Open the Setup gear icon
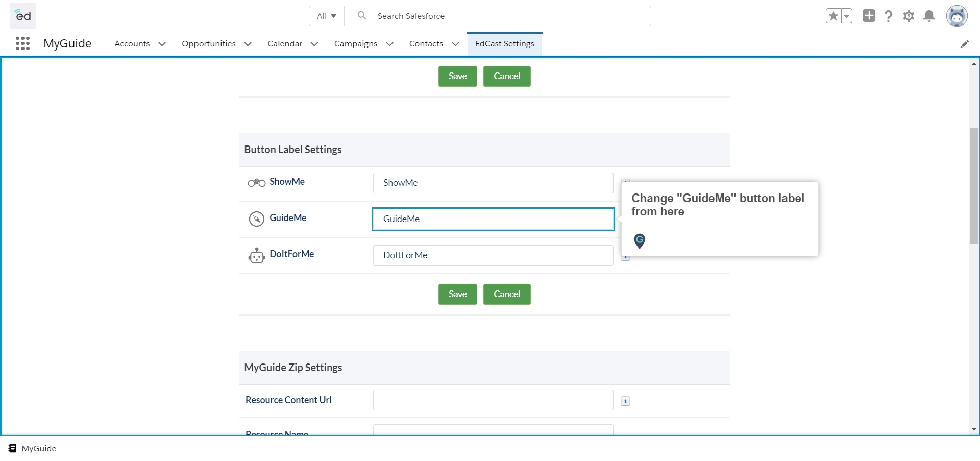Viewport: 980px width, 461px height. click(909, 16)
